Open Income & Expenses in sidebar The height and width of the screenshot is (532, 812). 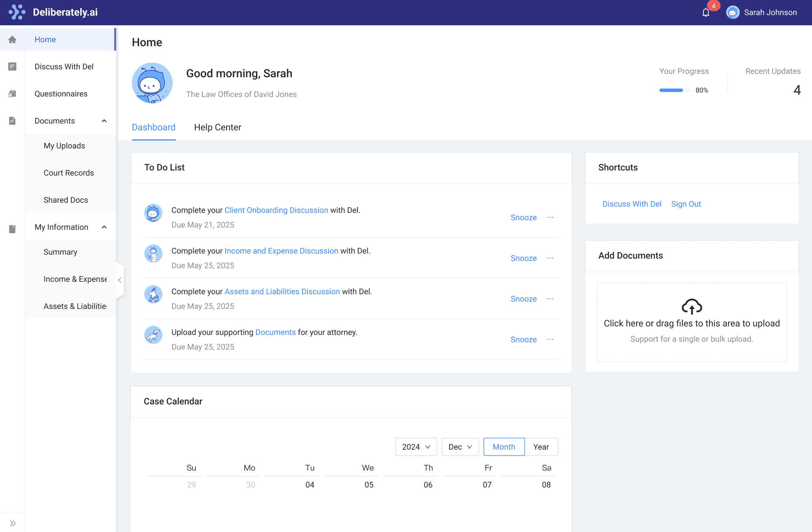coord(75,279)
